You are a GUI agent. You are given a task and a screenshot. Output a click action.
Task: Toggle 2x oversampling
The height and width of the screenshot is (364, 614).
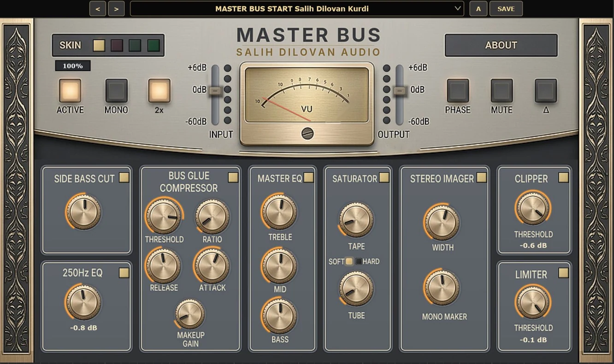click(x=159, y=91)
